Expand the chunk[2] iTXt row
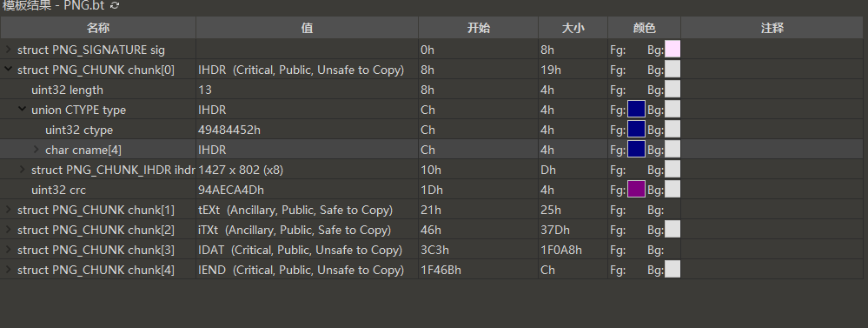Screen dimensions: 868x328 pos(9,230)
